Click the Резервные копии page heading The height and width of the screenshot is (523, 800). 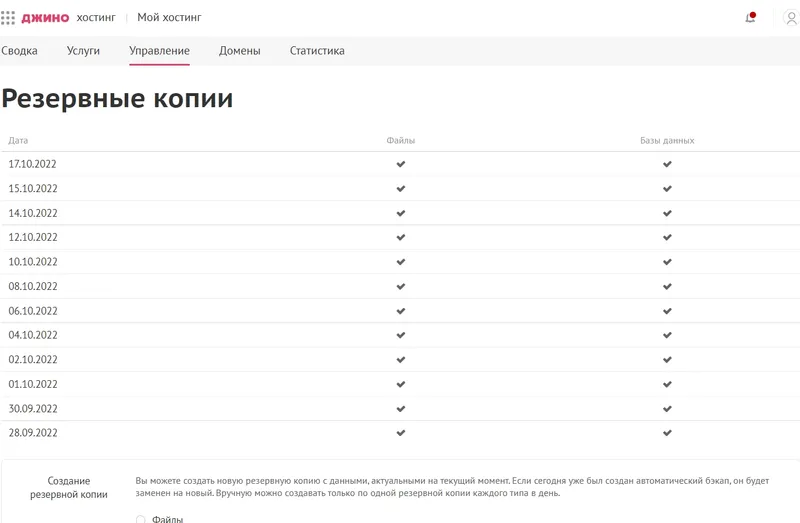click(117, 98)
